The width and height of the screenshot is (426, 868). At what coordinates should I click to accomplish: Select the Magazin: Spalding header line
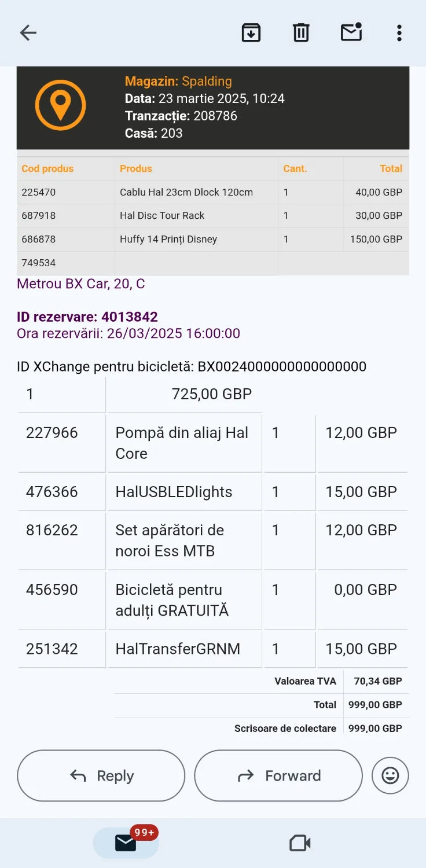[178, 82]
